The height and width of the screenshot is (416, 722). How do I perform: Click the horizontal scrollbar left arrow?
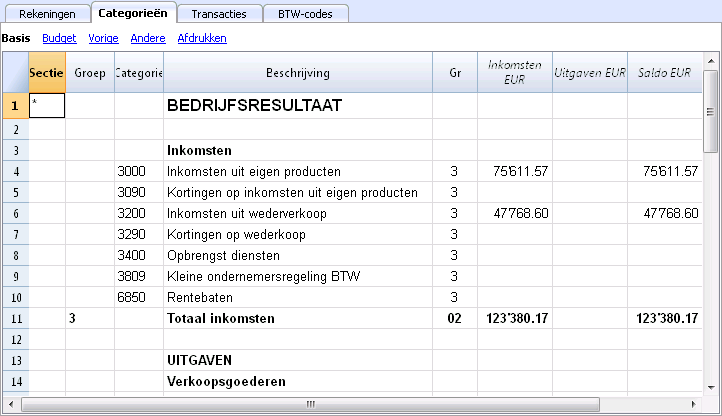coord(12,404)
